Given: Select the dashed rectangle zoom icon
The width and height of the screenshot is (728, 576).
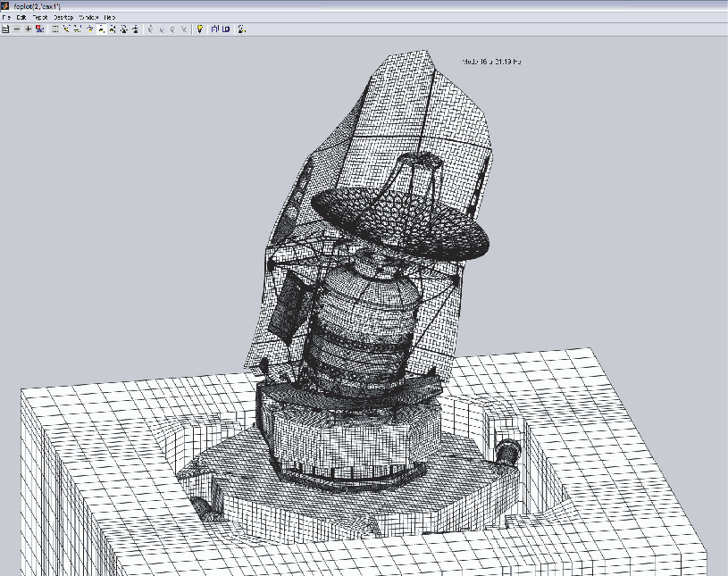Looking at the screenshot, I should pyautogui.click(x=55, y=29).
